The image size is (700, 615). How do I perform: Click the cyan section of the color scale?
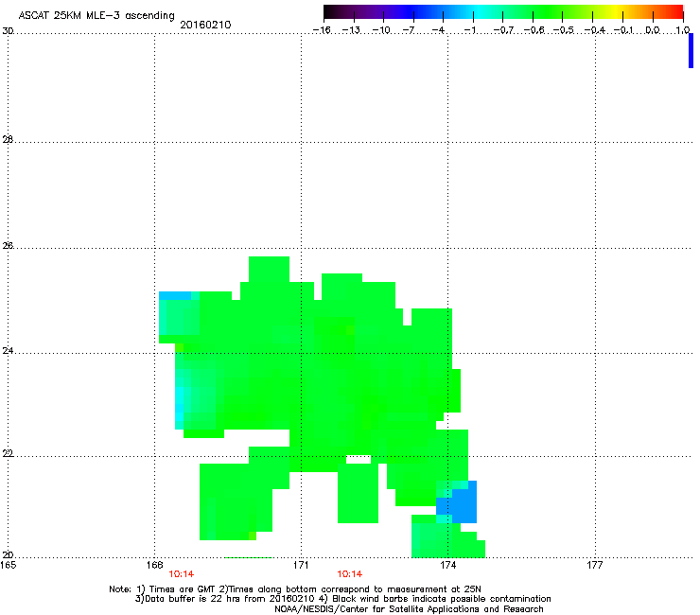point(480,12)
